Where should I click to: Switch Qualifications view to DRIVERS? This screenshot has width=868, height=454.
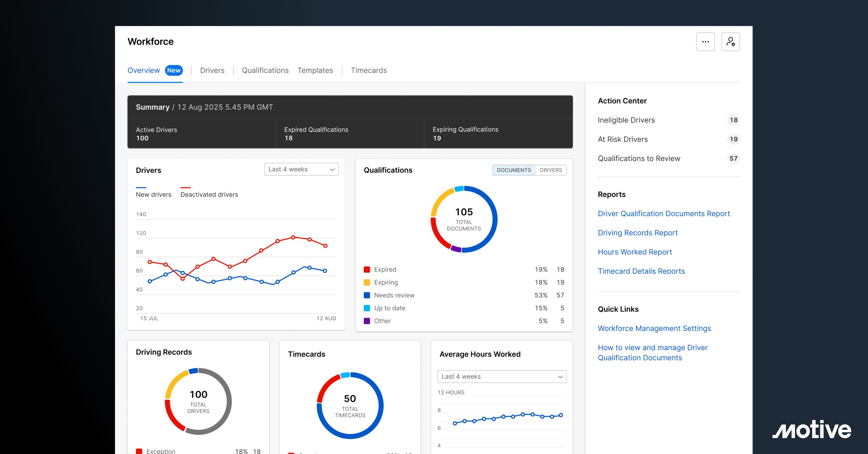tap(550, 170)
